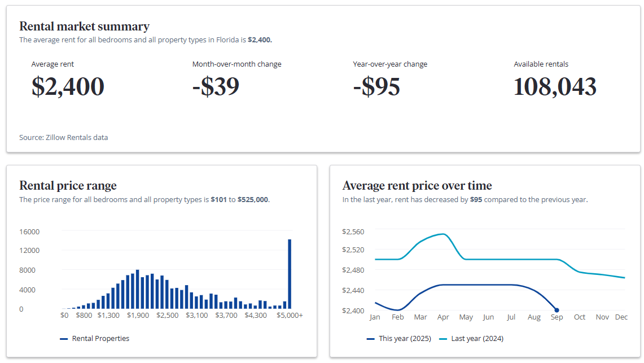
Task: Click the Rental market summary heading
Action: 84,27
